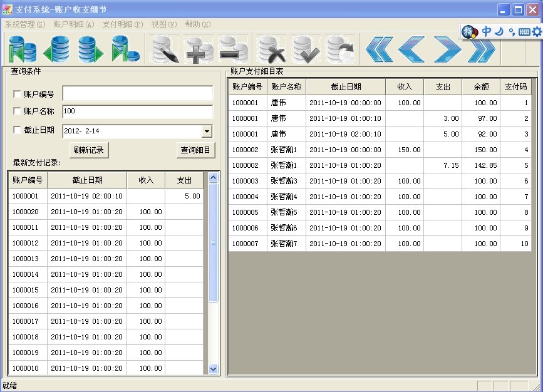Check the 截止日期 checkbox
Screen dimensions: 543x392
(x=17, y=130)
